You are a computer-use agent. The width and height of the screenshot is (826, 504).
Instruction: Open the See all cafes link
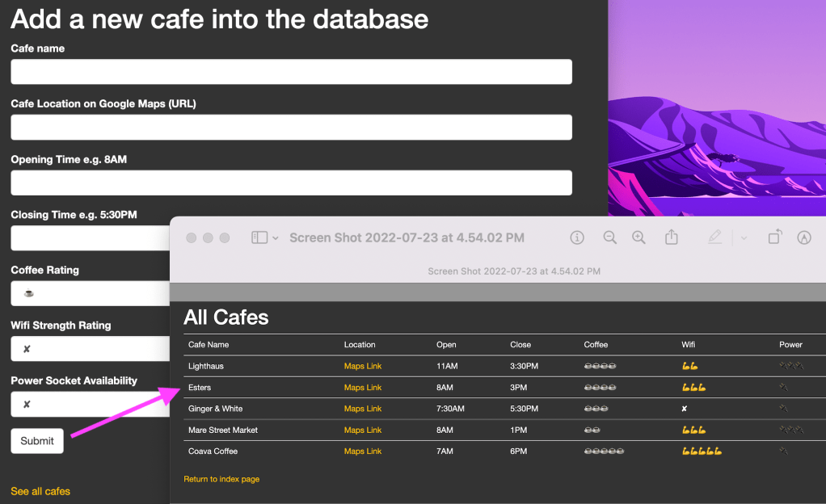click(x=40, y=491)
